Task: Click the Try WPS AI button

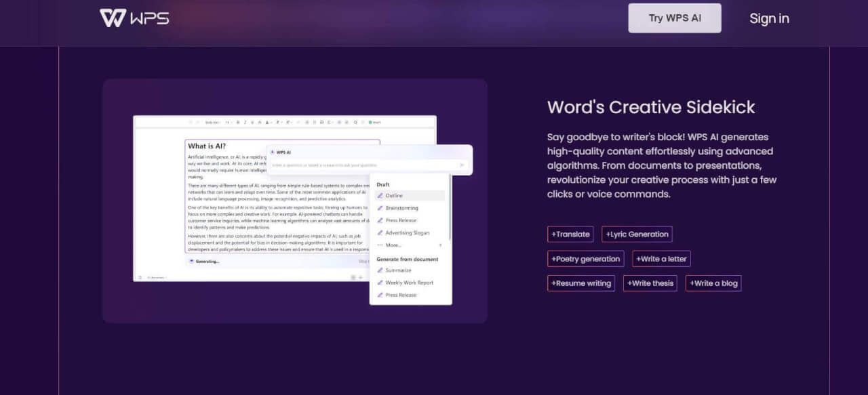Action: tap(675, 18)
